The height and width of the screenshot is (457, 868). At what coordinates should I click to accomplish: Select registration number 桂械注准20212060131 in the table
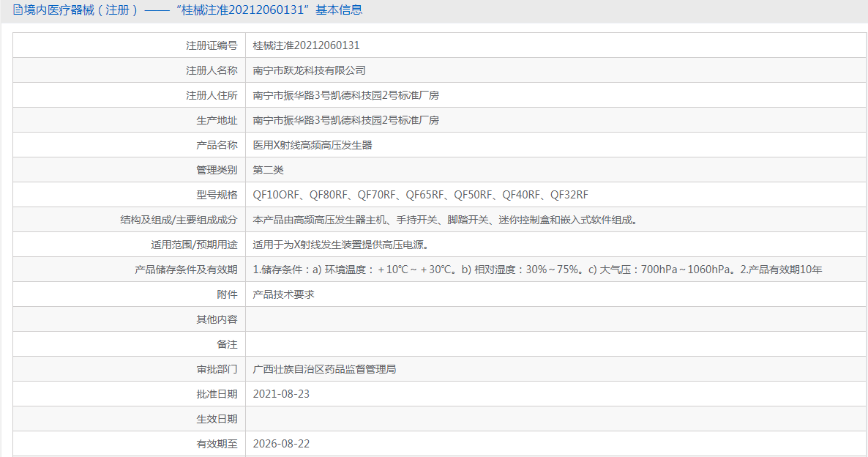306,45
